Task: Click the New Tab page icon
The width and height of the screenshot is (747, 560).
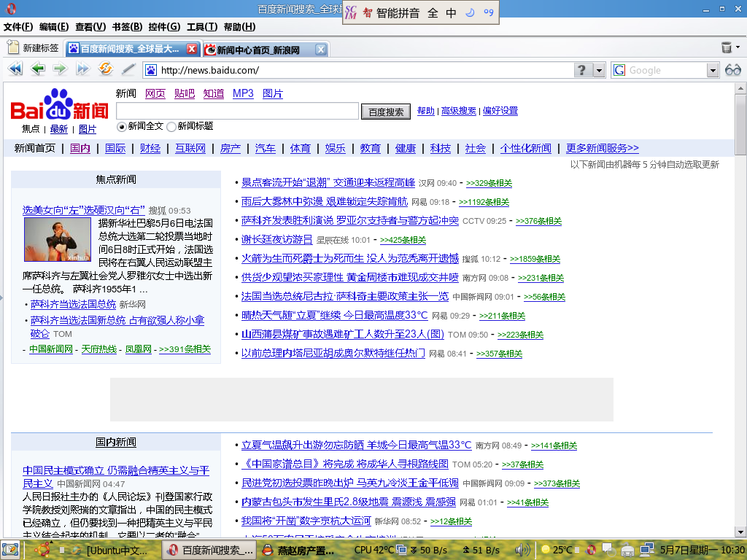Action: pos(13,47)
